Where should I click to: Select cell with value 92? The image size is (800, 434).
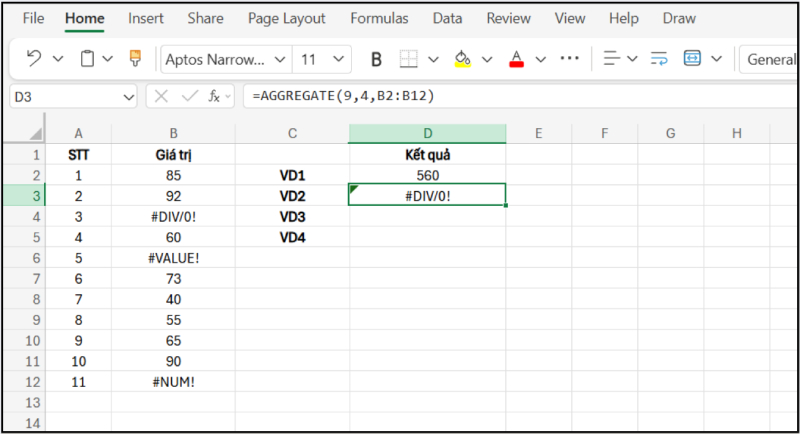(x=173, y=196)
